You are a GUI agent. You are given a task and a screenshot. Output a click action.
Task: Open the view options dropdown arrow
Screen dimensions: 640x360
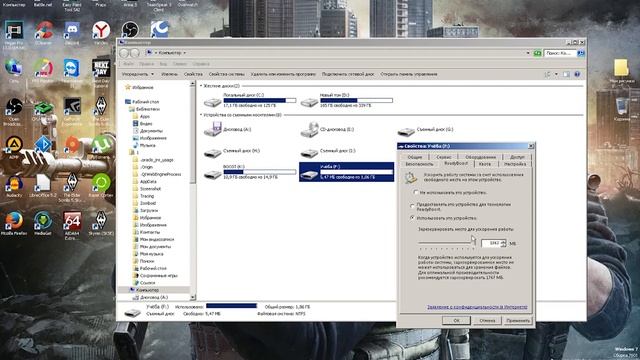pos(556,74)
